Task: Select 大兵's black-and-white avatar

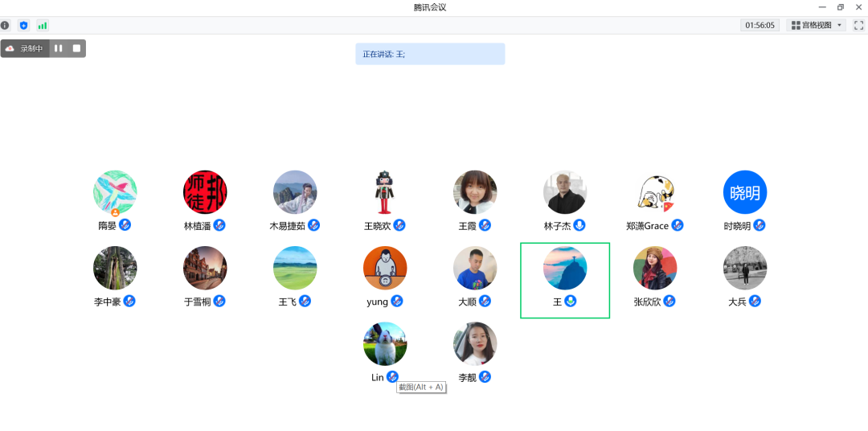Action: pos(745,268)
